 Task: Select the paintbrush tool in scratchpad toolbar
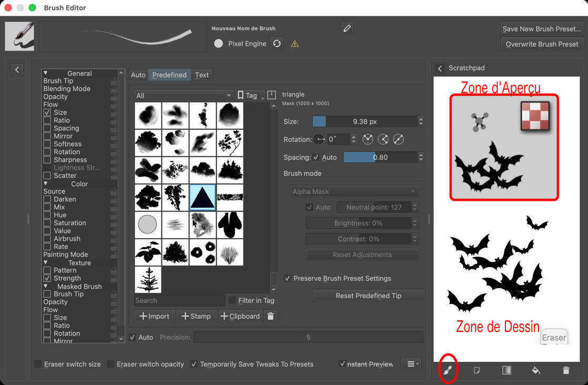tap(448, 370)
